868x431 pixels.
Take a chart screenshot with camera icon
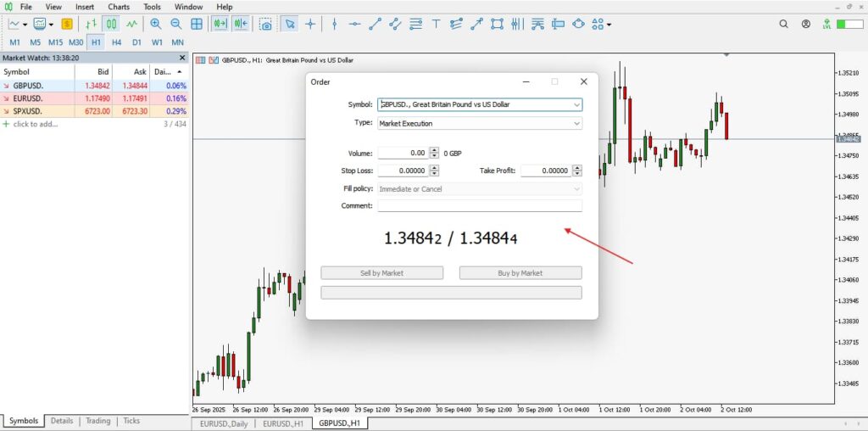[266, 25]
